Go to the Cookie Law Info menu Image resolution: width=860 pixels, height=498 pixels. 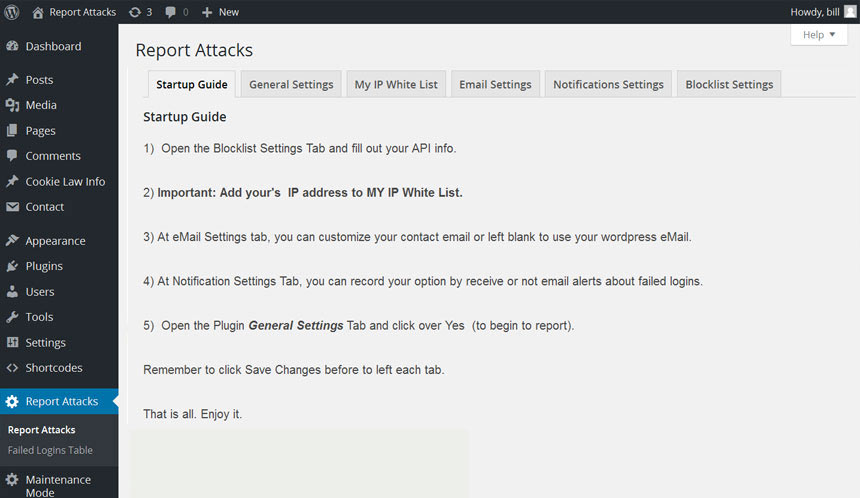65,182
